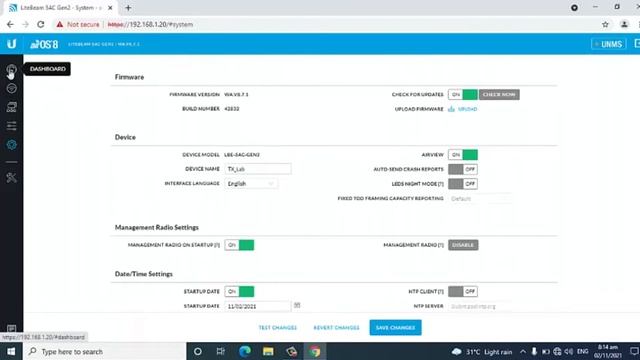Select the System gear sidebar icon

(x=11, y=144)
